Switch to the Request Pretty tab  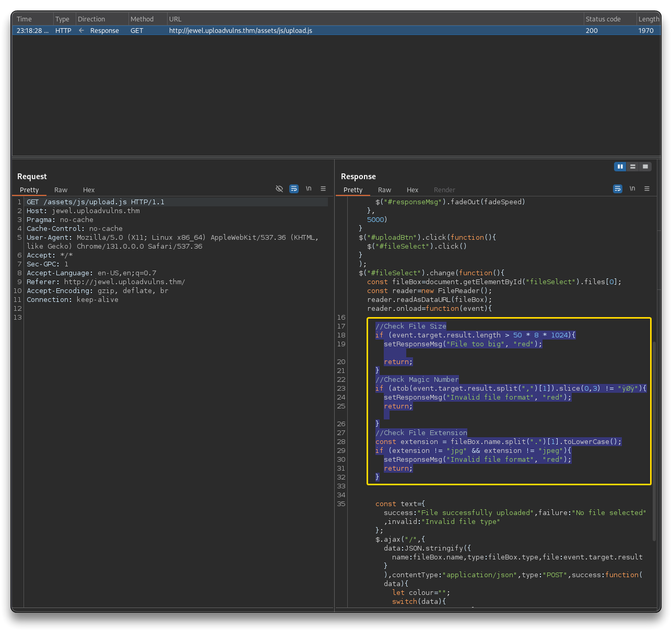pyautogui.click(x=29, y=190)
